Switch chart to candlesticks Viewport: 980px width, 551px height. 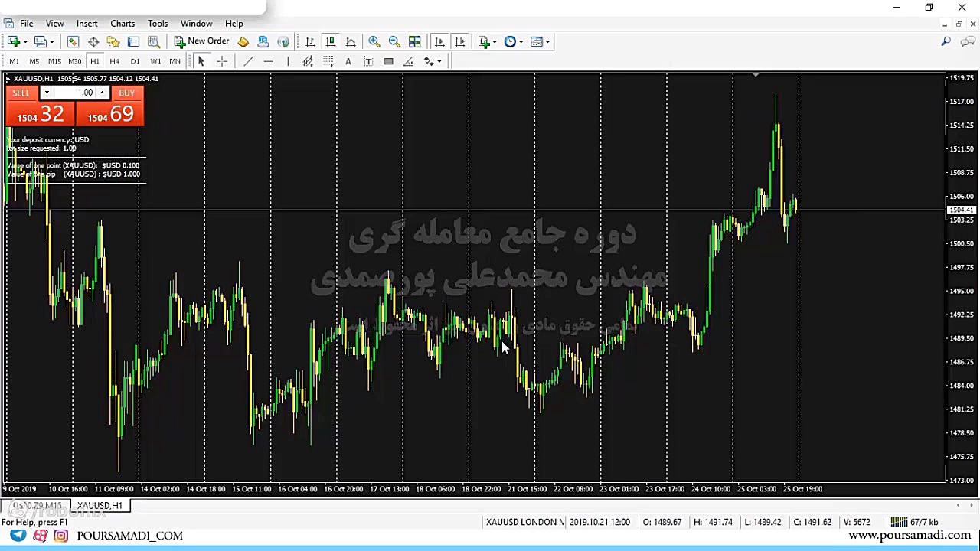[331, 42]
